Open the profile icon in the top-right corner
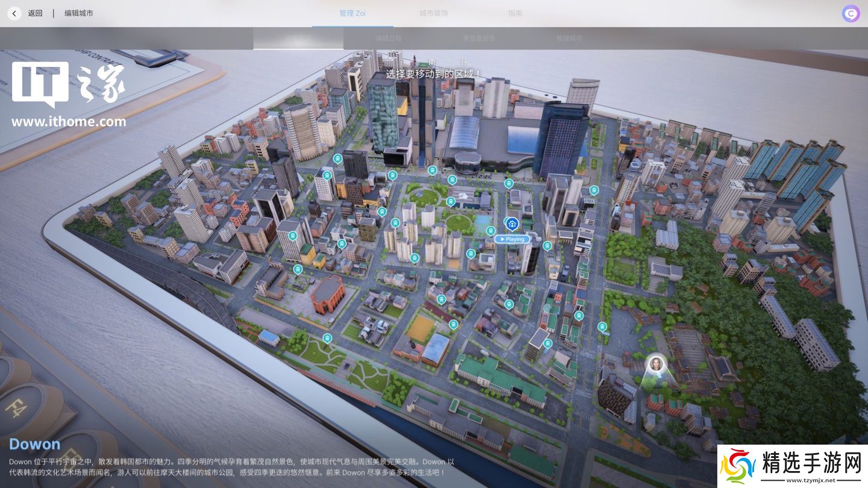The image size is (868, 488). coord(851,13)
